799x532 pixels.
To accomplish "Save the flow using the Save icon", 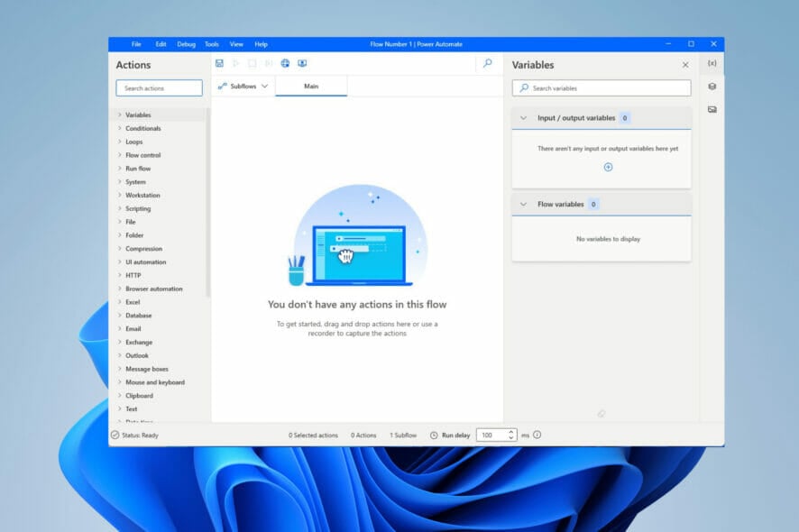I will (219, 63).
